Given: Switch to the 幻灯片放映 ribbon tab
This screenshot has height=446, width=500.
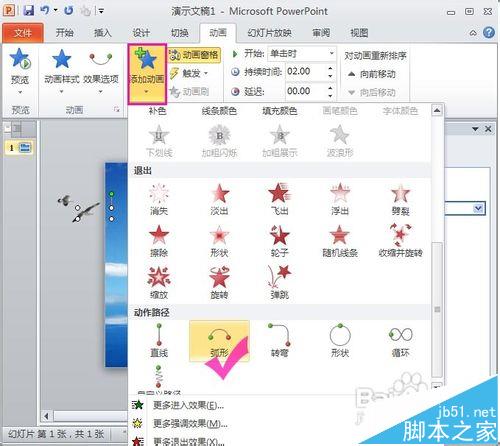Looking at the screenshot, I should click(x=269, y=33).
